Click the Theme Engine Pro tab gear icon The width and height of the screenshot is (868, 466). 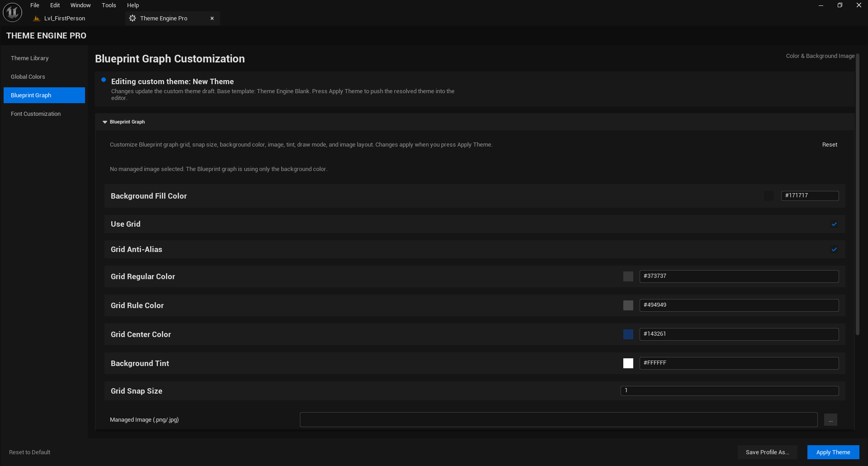pos(133,19)
